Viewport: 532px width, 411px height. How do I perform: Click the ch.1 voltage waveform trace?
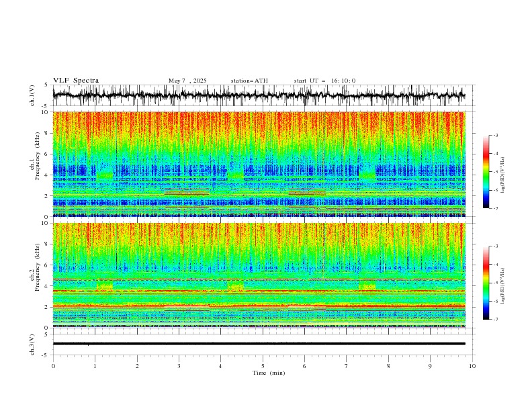click(x=259, y=95)
